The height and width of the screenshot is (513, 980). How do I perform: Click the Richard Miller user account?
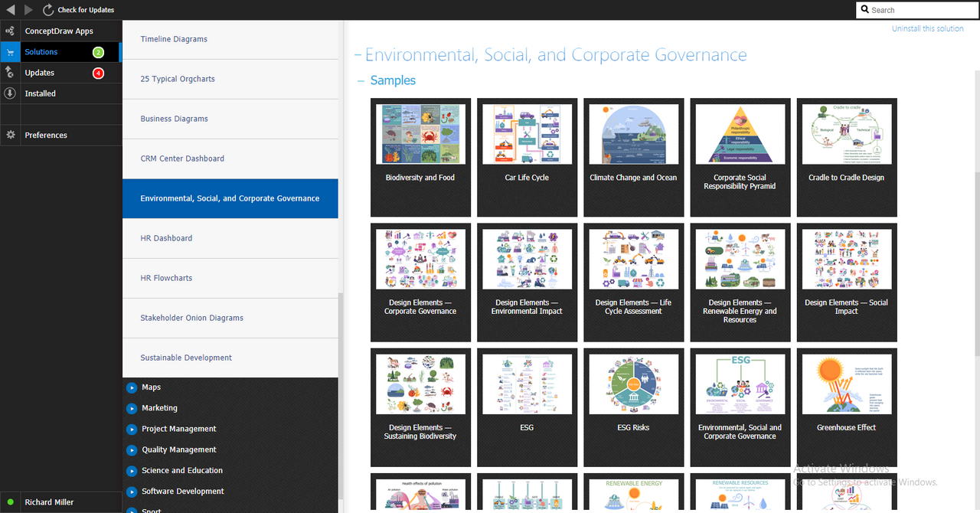(49, 502)
